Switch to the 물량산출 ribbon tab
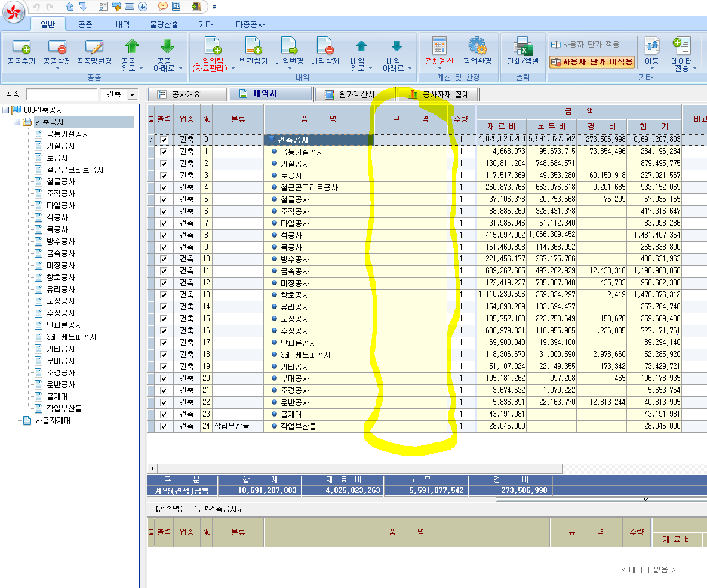The image size is (707, 588). pos(164,24)
